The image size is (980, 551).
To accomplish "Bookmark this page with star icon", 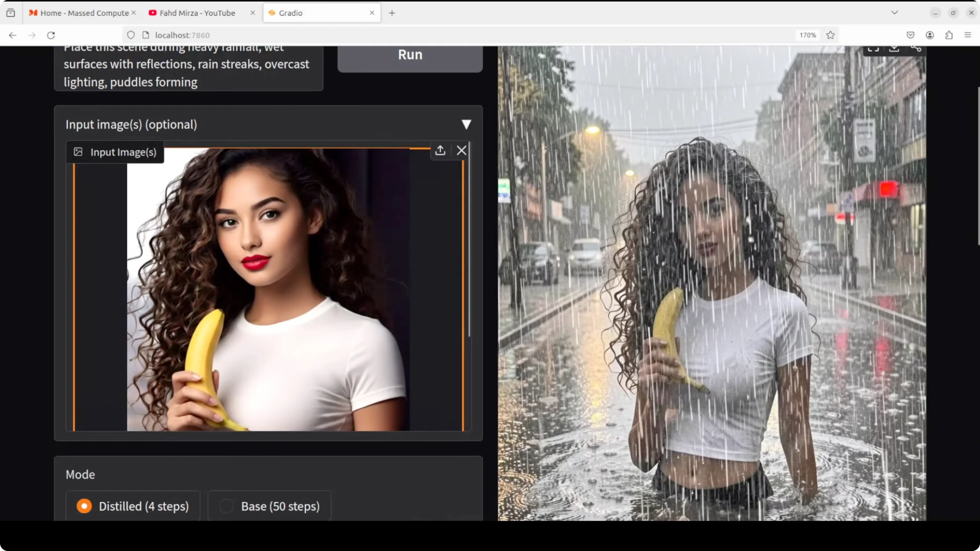I will (830, 35).
